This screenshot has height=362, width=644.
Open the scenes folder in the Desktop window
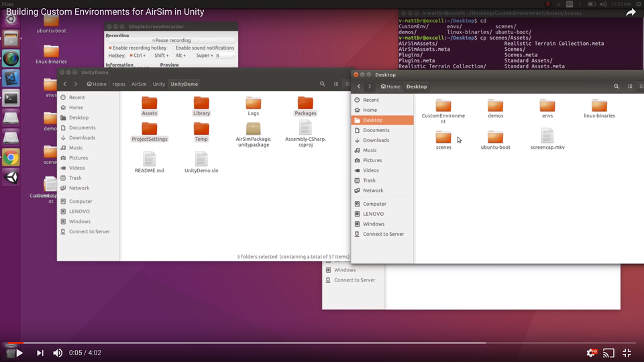tap(443, 138)
